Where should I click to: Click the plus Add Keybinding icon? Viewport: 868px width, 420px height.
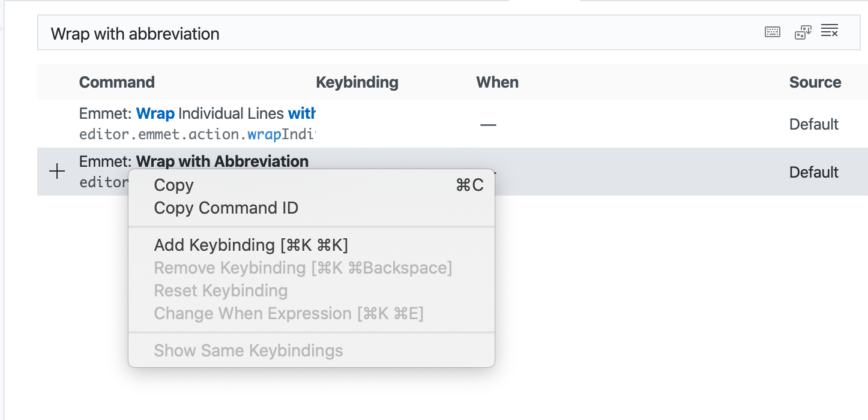tap(57, 172)
